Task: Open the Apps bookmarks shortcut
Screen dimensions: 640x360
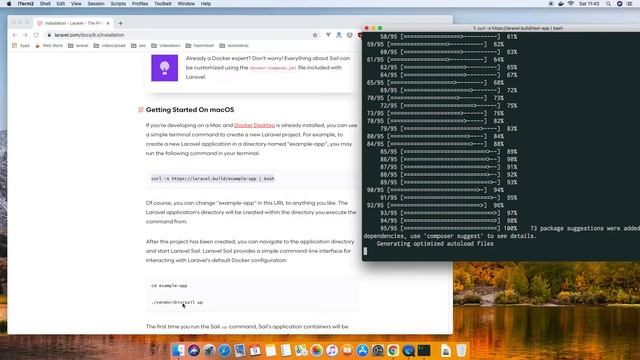Action: tap(21, 46)
